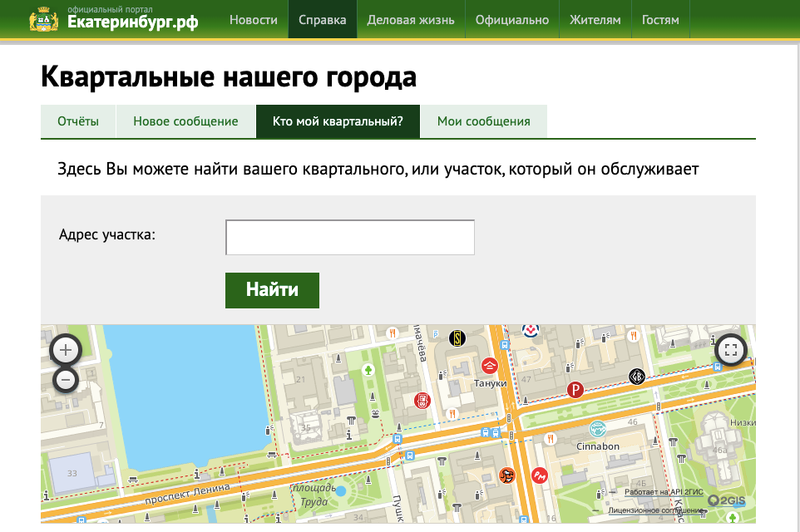Select the red parking "P" icon
The height and width of the screenshot is (532, 800).
tap(575, 388)
